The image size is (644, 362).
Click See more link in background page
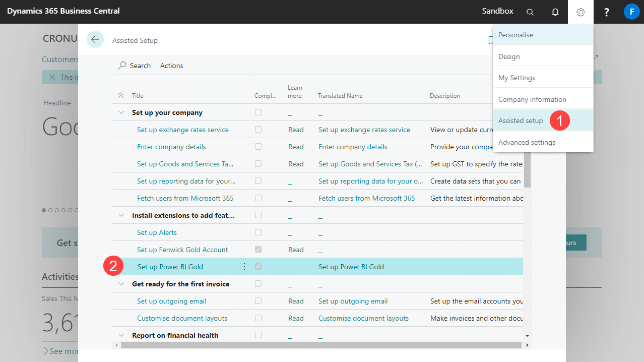click(x=60, y=351)
